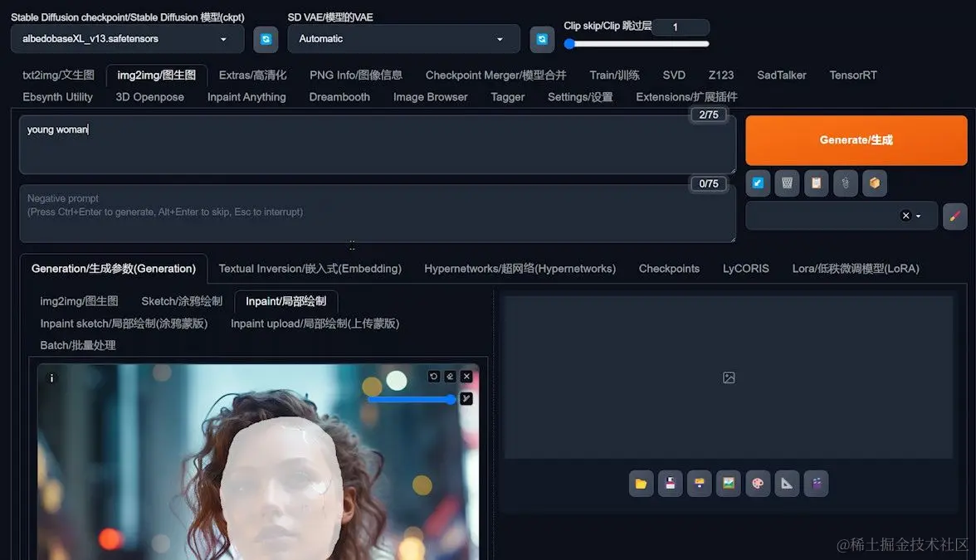Click the orange Generate button

(856, 140)
